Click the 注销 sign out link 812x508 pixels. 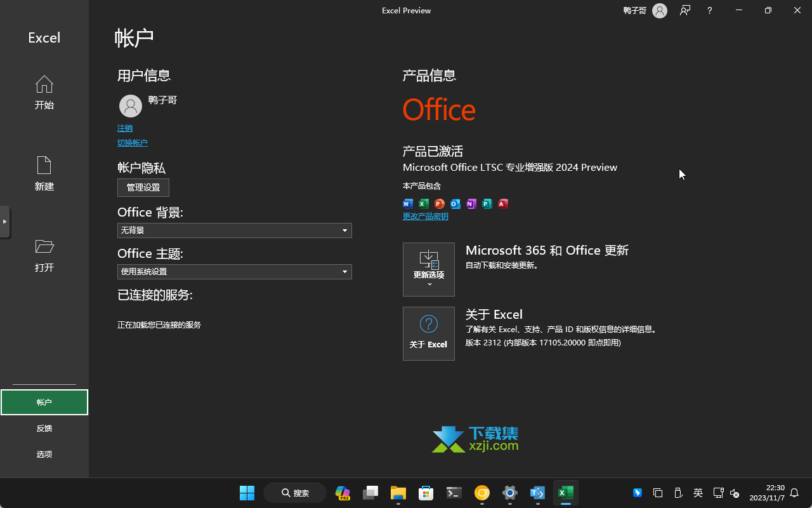click(x=125, y=128)
